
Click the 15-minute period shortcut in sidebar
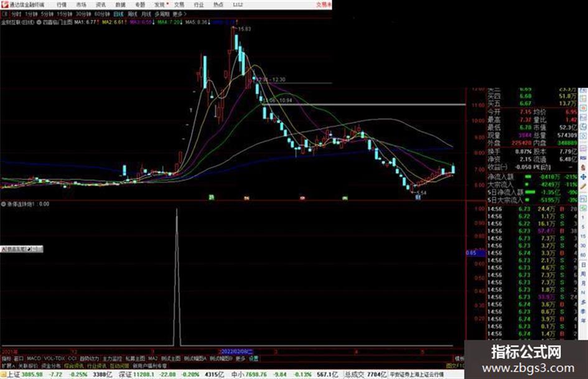[583, 236]
